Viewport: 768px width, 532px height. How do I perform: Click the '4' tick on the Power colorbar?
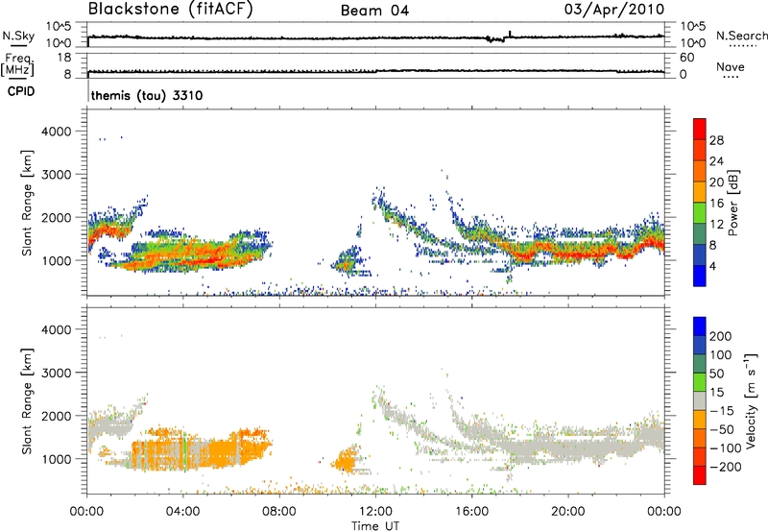tap(712, 266)
